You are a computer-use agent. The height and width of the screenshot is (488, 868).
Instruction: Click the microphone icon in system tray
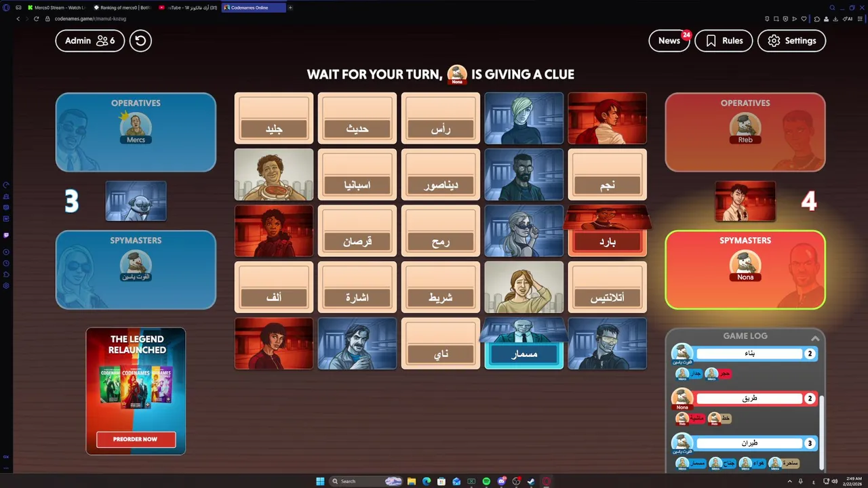tap(800, 481)
